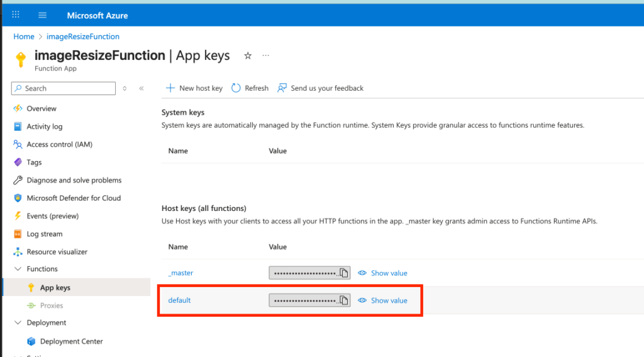Image resolution: width=644 pixels, height=357 pixels.
Task: Click the sidebar sort arrows next to search
Action: (x=125, y=89)
